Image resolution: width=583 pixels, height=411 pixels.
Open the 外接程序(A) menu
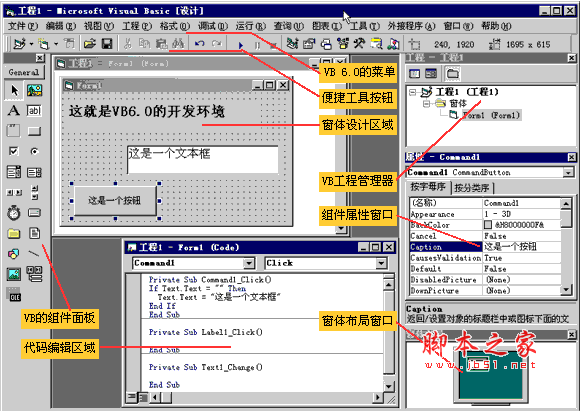411,26
